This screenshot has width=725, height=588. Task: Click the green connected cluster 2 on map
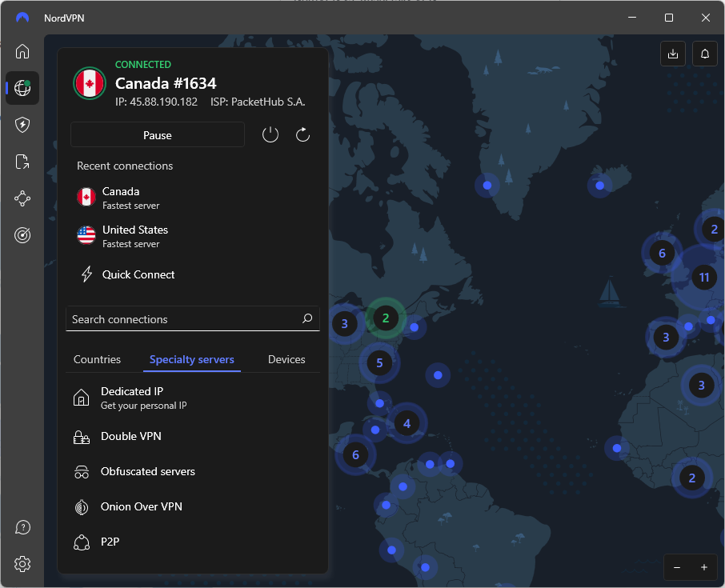(386, 318)
